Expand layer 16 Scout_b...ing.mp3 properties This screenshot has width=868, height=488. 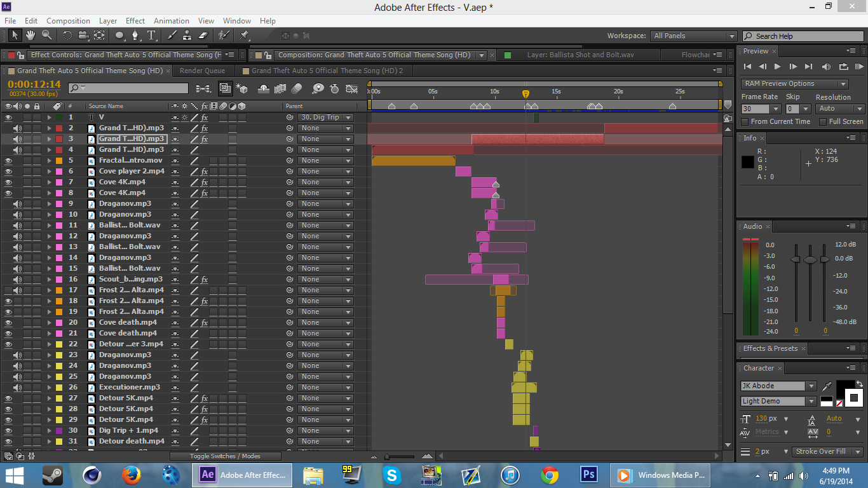[x=49, y=280]
